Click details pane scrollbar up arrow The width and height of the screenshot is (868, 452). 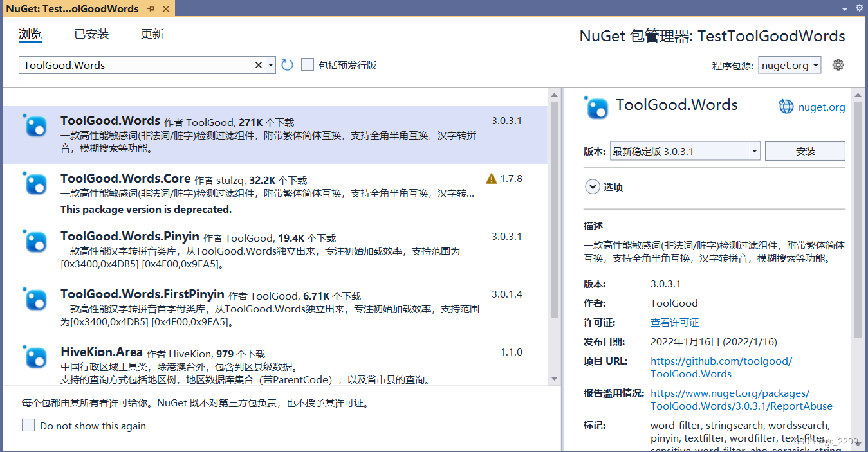[857, 95]
